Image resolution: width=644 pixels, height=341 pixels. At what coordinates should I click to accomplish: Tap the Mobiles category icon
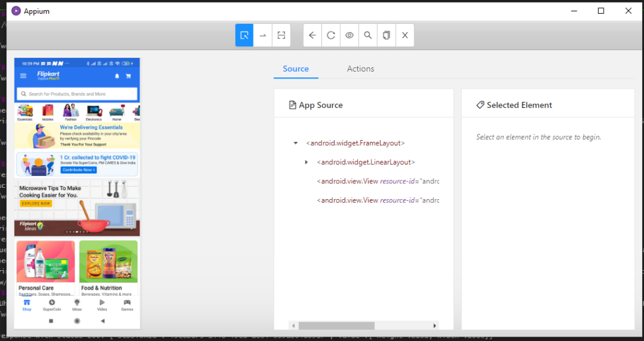pos(48,112)
